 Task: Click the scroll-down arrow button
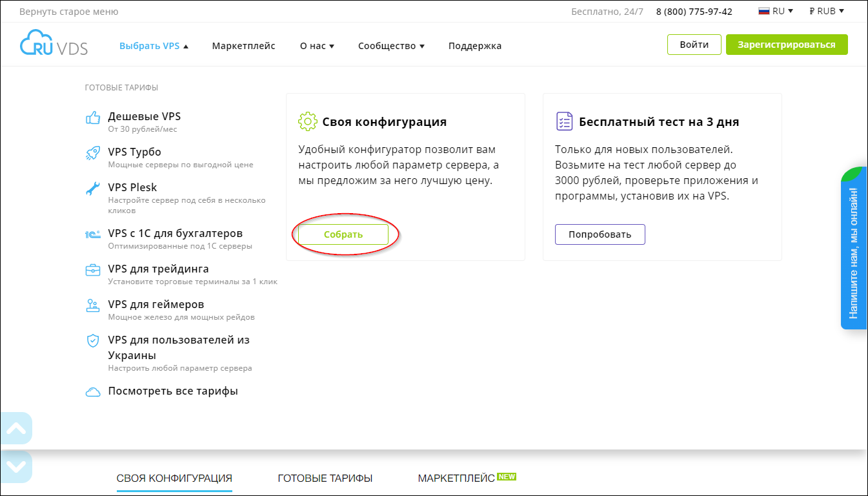(16, 466)
